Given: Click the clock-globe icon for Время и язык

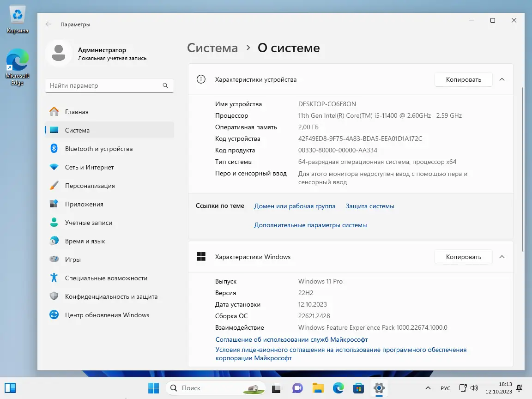Looking at the screenshot, I should (x=54, y=241).
